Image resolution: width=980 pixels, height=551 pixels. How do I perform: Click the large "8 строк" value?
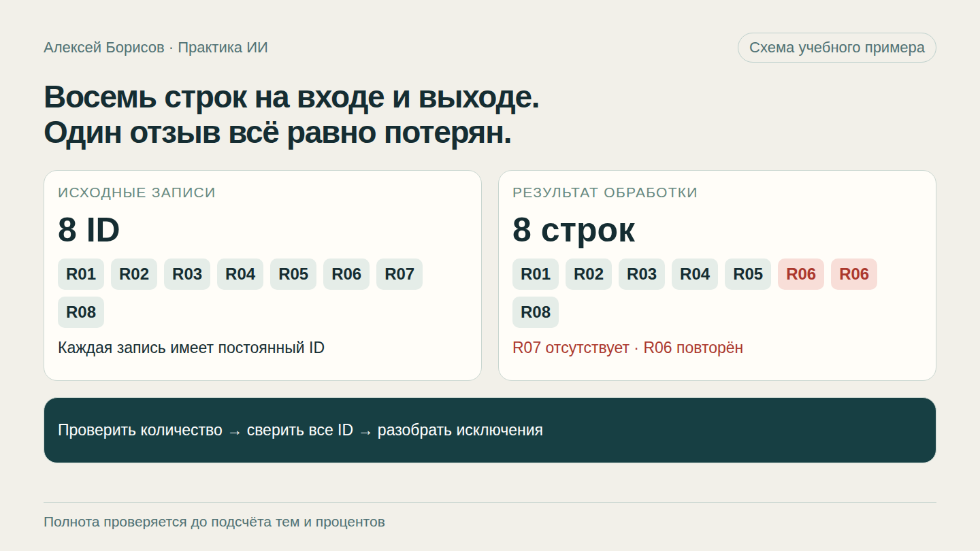coord(574,229)
